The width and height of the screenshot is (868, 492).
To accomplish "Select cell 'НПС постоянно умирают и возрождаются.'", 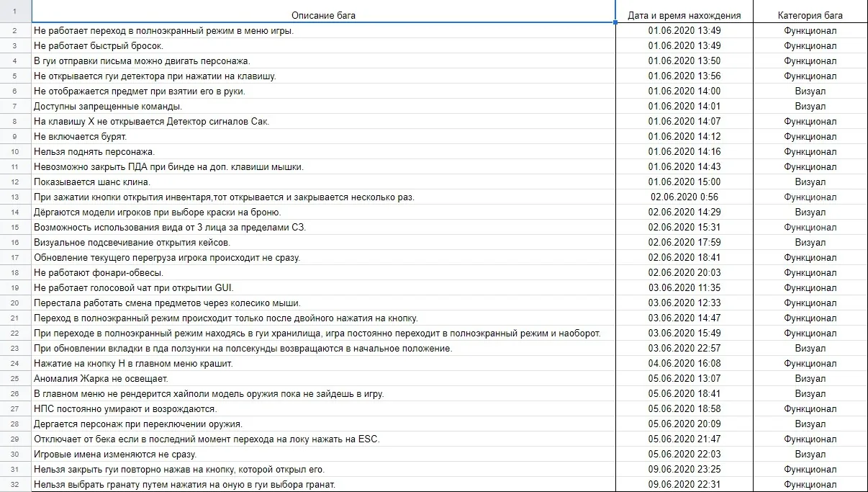I will click(323, 408).
